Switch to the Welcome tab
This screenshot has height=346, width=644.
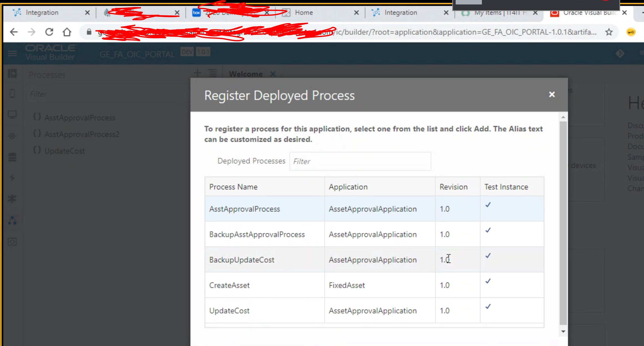pos(246,74)
